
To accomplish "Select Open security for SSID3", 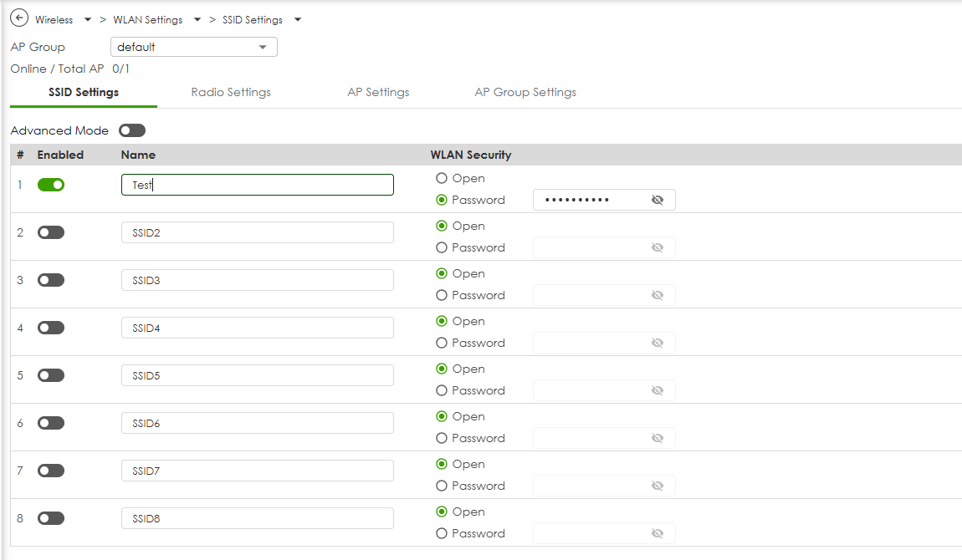I will (441, 273).
